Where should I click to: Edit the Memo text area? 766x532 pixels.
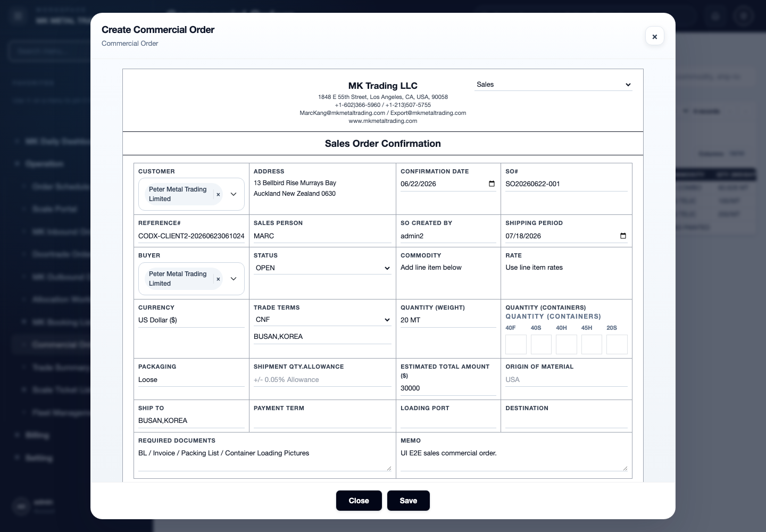tap(514, 459)
